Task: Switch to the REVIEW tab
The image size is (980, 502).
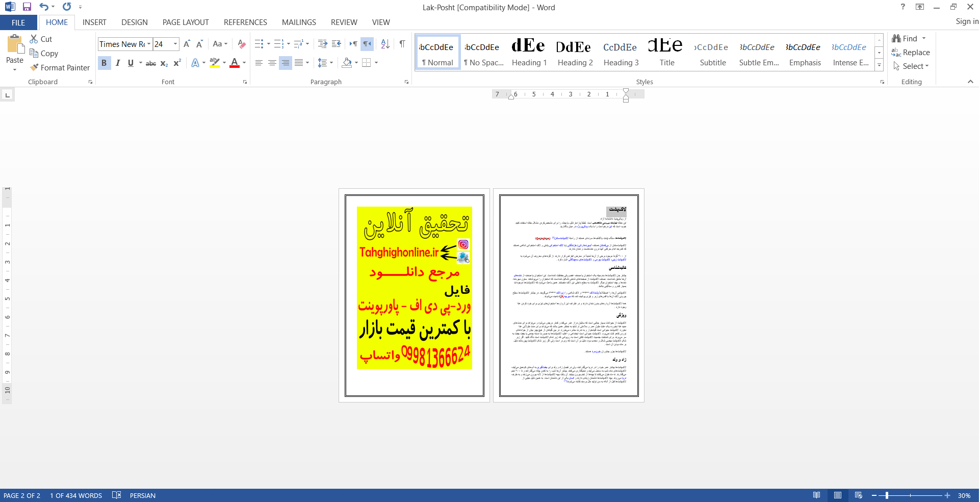Action: [344, 22]
